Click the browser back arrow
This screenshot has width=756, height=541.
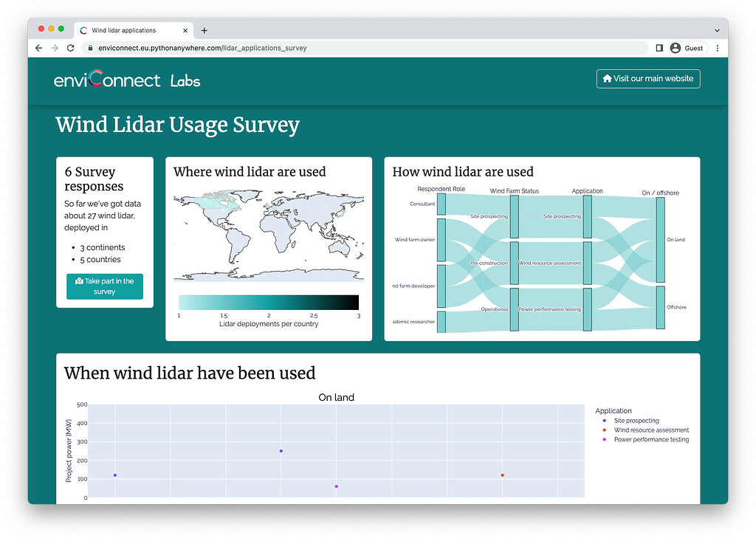coord(38,47)
